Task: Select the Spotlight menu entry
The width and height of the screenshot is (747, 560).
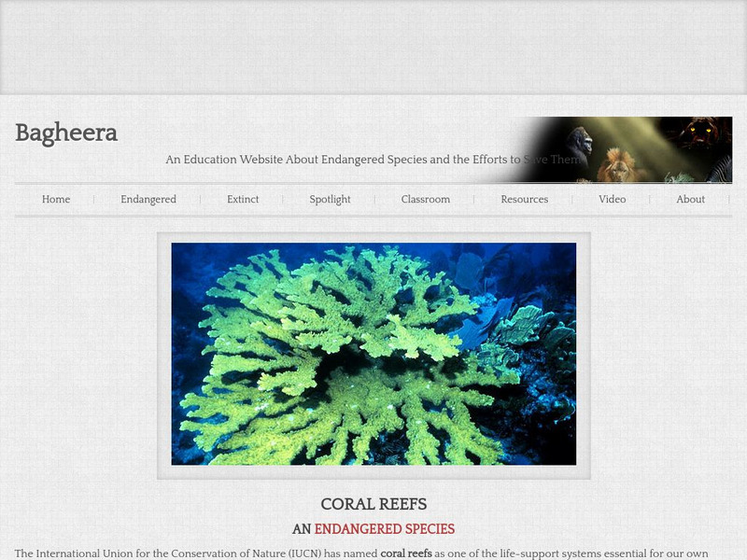Action: point(330,199)
